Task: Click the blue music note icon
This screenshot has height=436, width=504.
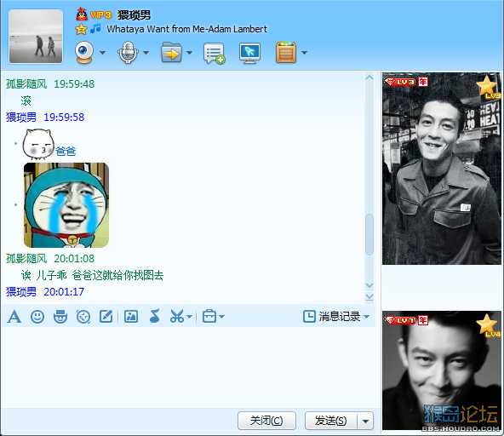Action: pos(95,29)
